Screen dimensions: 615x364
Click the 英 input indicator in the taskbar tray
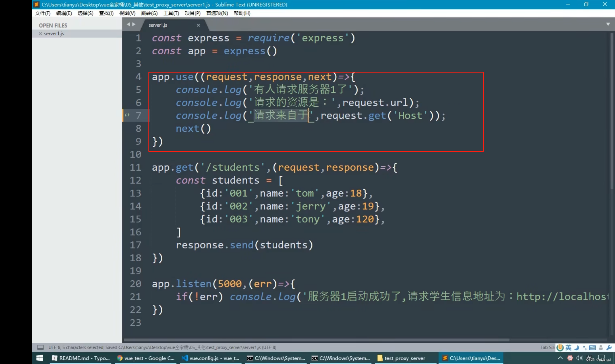tap(589, 358)
